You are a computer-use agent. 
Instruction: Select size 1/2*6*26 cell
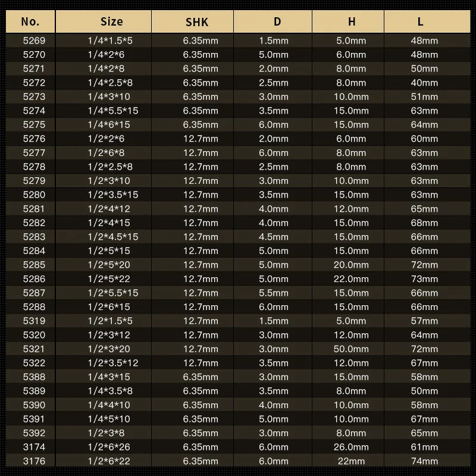click(x=109, y=447)
